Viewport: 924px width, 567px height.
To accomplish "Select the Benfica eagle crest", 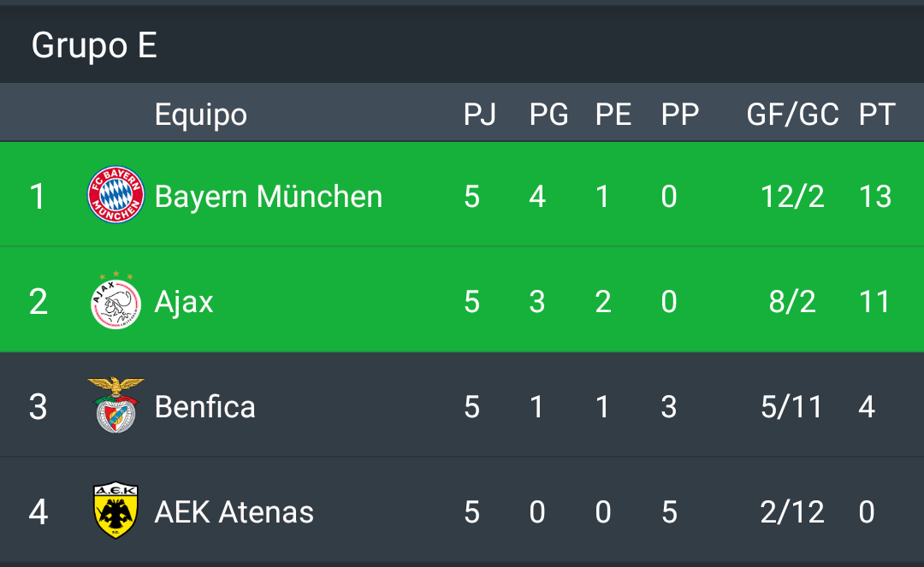I will (x=115, y=406).
